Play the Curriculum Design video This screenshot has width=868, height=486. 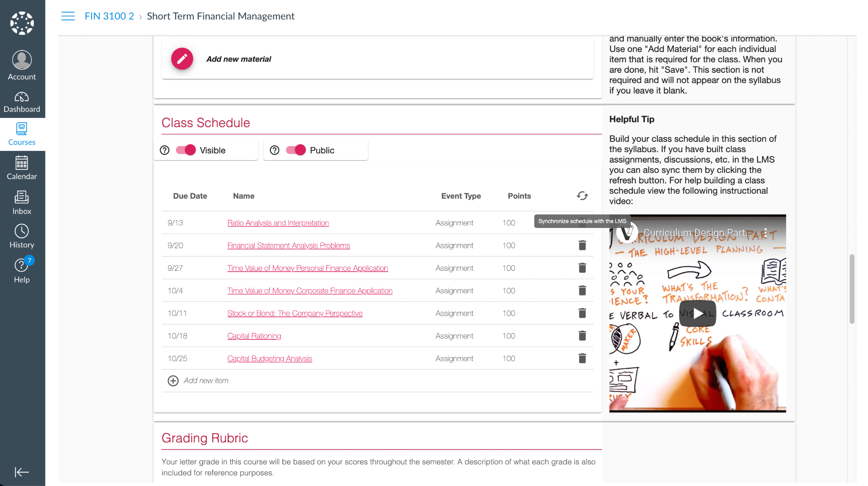(x=697, y=314)
